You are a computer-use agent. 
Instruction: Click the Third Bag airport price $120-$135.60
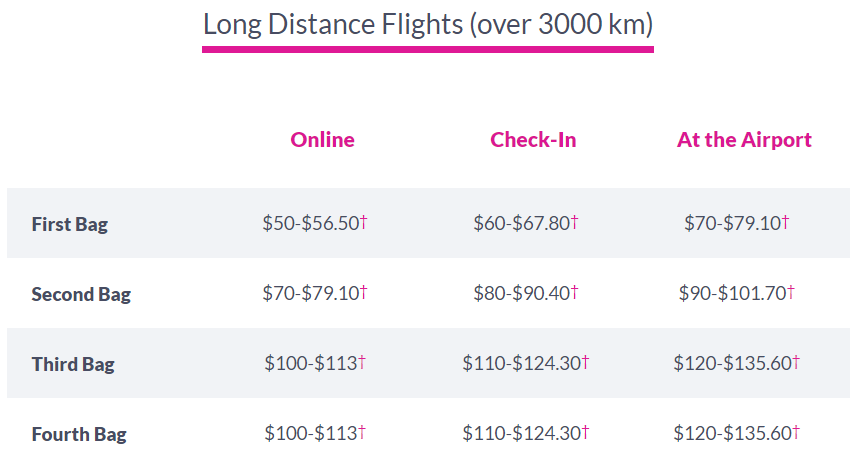point(732,363)
